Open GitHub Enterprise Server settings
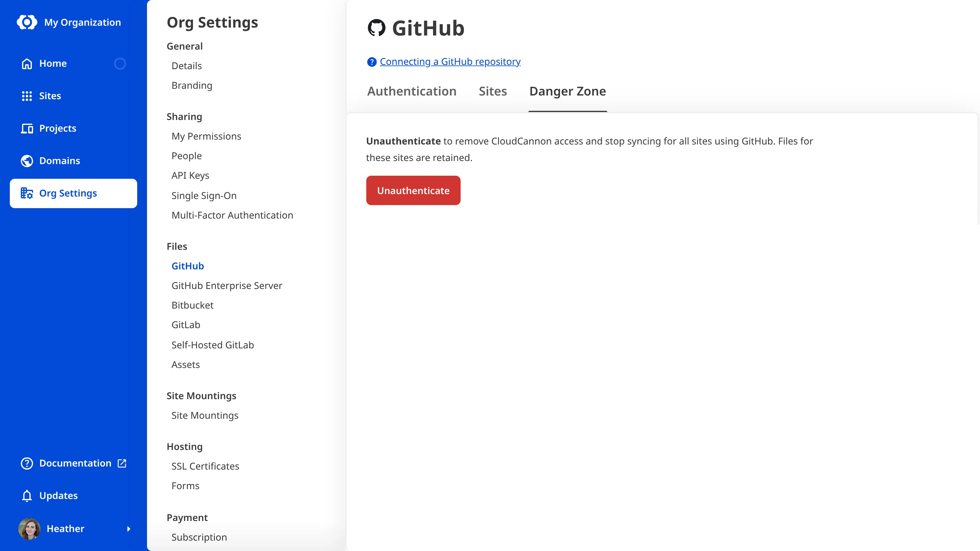Screen dimensions: 980x551 227,286
